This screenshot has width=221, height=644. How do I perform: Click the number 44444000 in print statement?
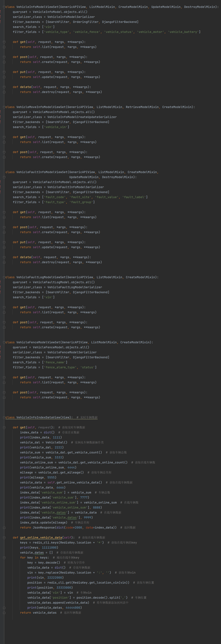73,608
